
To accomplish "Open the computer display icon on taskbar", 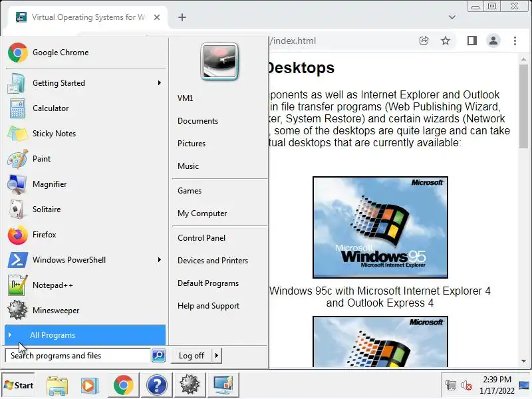I will pos(223,386).
